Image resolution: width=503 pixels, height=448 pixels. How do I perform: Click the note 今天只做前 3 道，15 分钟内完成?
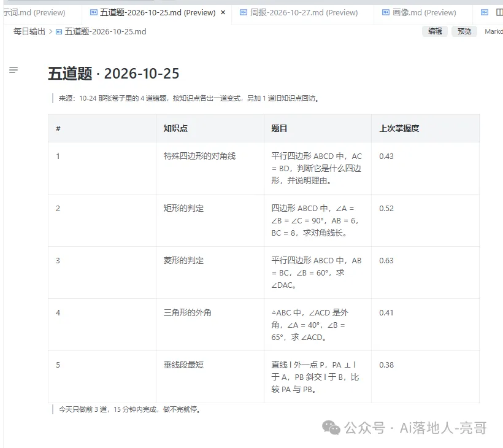click(130, 409)
